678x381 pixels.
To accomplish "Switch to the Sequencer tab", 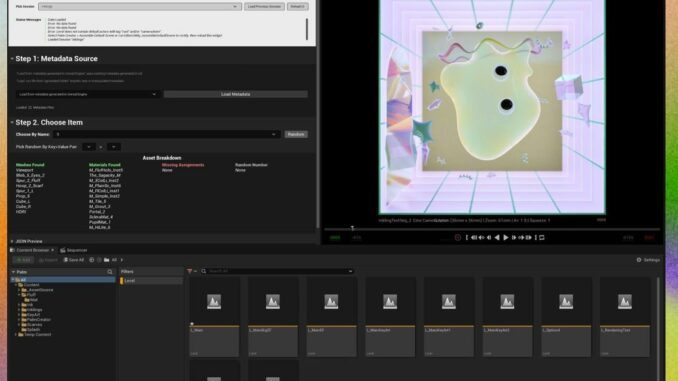I will (74, 250).
